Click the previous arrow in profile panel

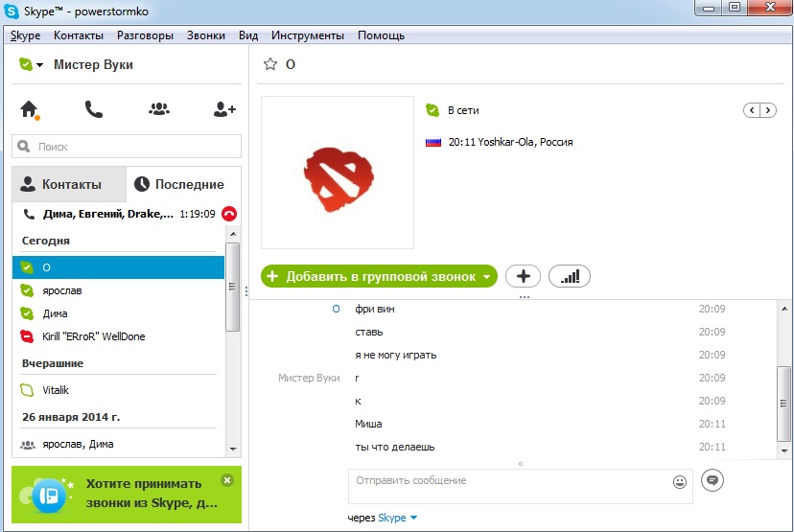tap(752, 110)
